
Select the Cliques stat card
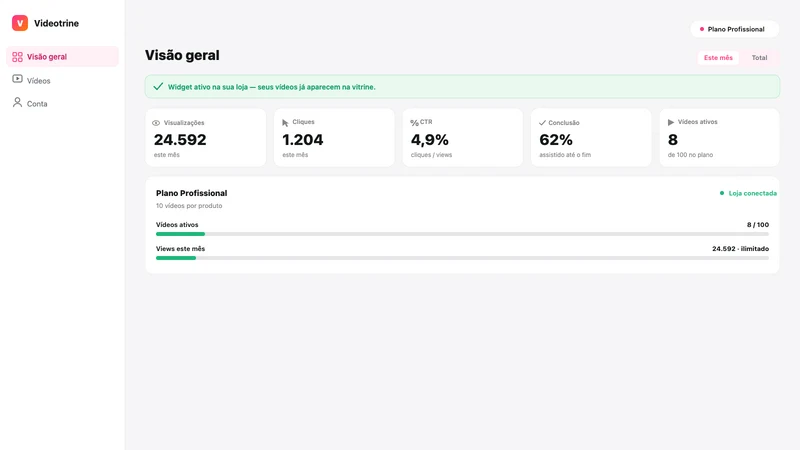334,138
